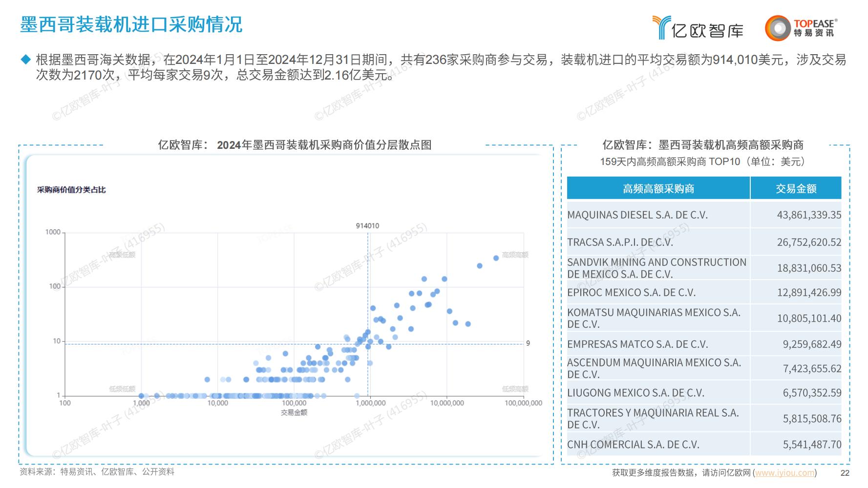Click the 低频低额 quadrant label
This screenshot has width=868, height=488.
(122, 389)
